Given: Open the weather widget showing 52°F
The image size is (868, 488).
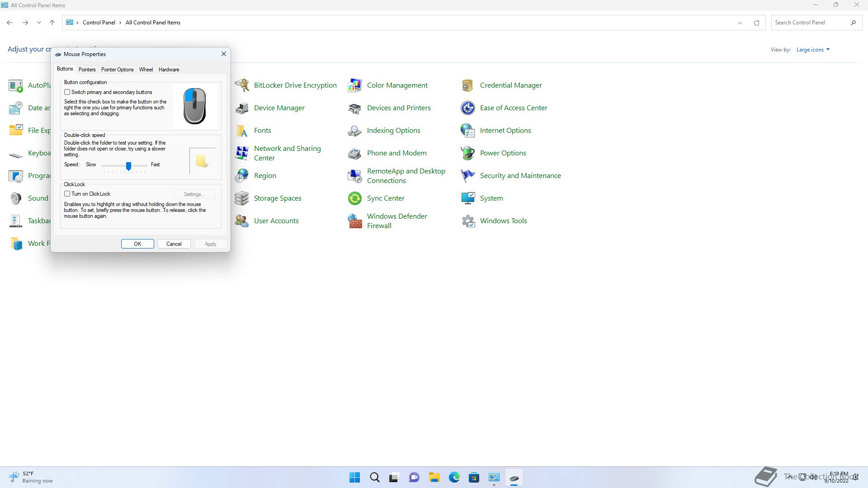Looking at the screenshot, I should point(31,477).
